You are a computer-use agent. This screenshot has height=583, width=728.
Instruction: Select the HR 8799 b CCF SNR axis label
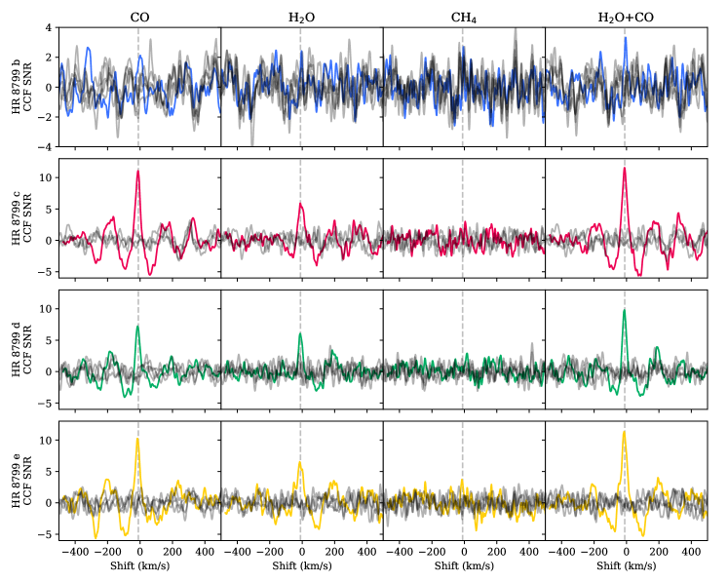22,87
